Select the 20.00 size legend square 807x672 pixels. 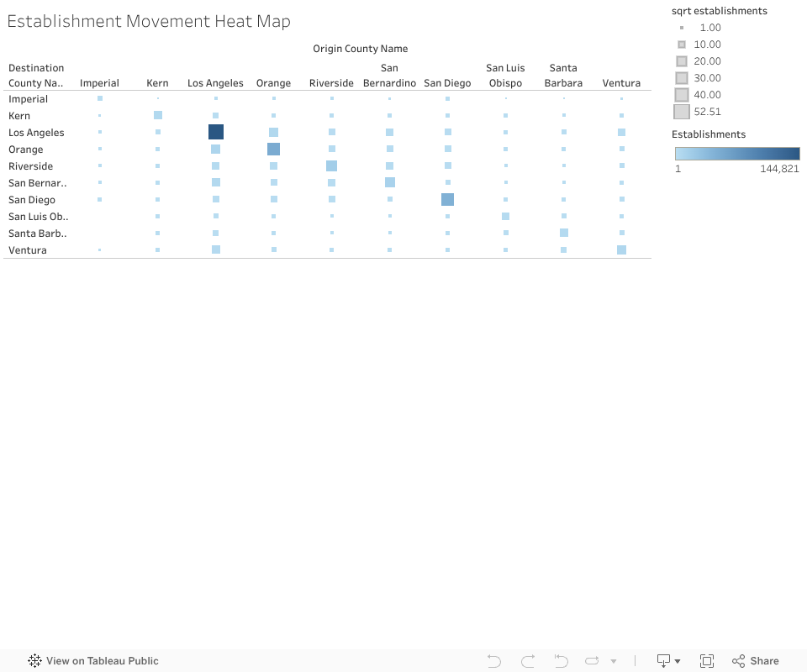(x=682, y=61)
